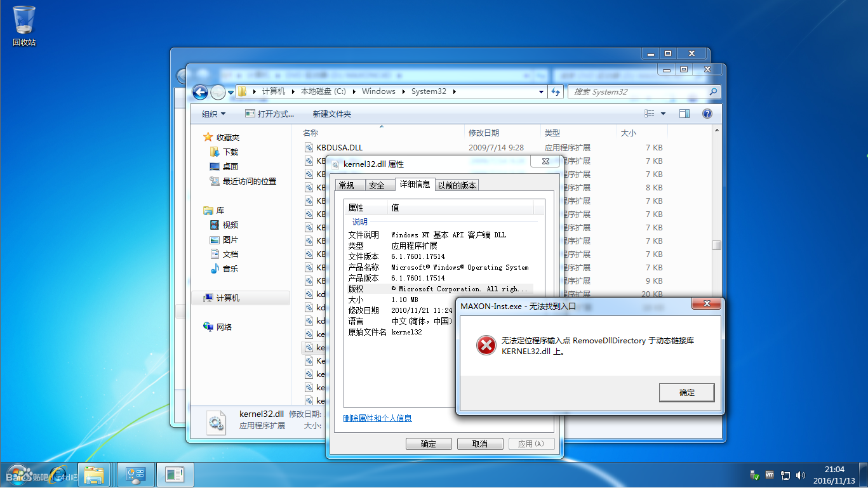Image resolution: width=868 pixels, height=488 pixels.
Task: Click the refresh button beside address bar
Action: 556,91
